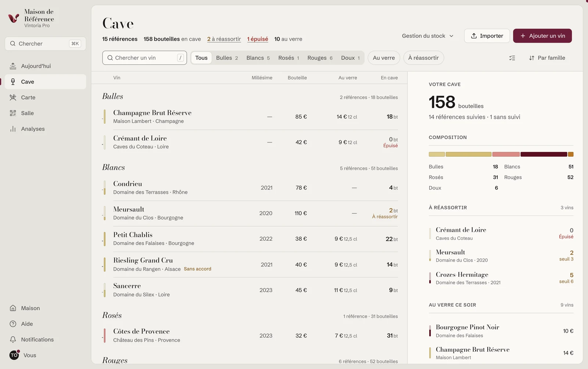Open the Sancerre wine row
588x369 pixels.
tap(250, 290)
